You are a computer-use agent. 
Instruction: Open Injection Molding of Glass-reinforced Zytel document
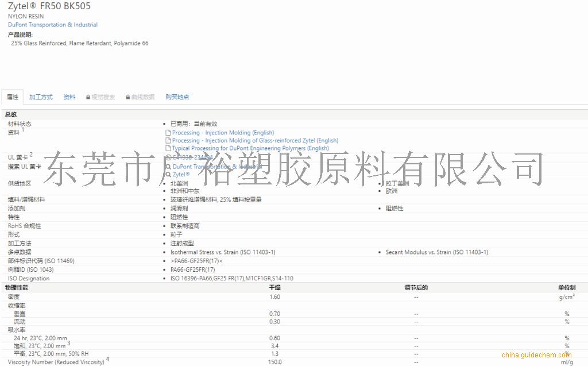255,140
